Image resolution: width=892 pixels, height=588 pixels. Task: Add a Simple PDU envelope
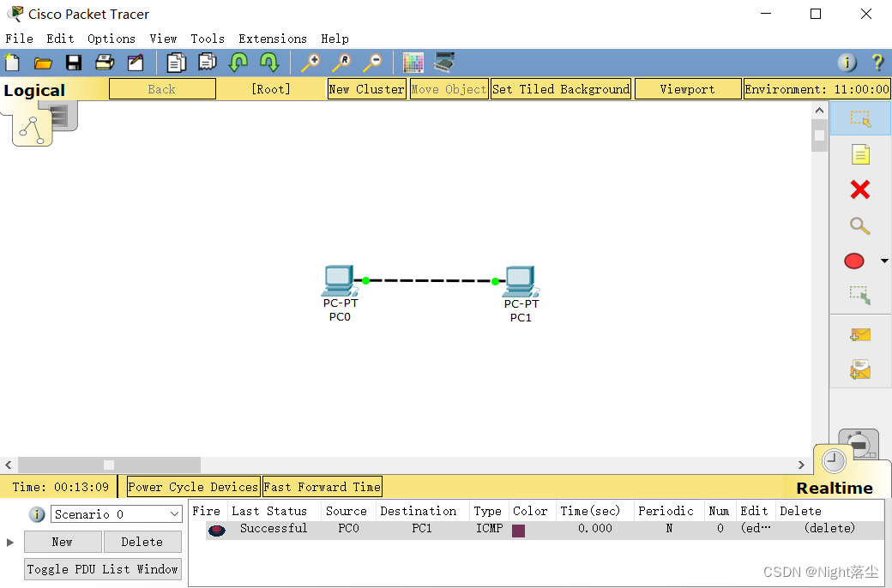pos(860,335)
